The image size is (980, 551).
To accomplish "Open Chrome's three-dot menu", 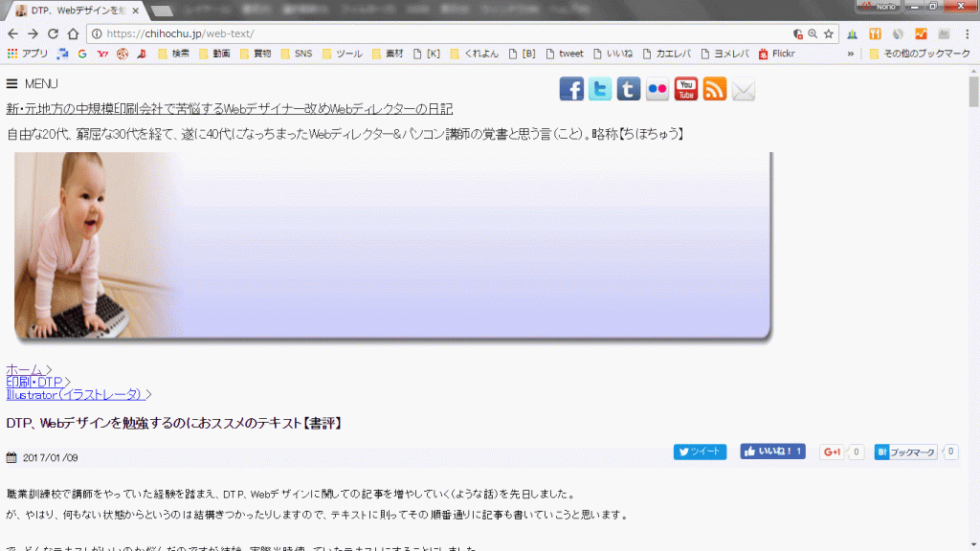I will [968, 33].
